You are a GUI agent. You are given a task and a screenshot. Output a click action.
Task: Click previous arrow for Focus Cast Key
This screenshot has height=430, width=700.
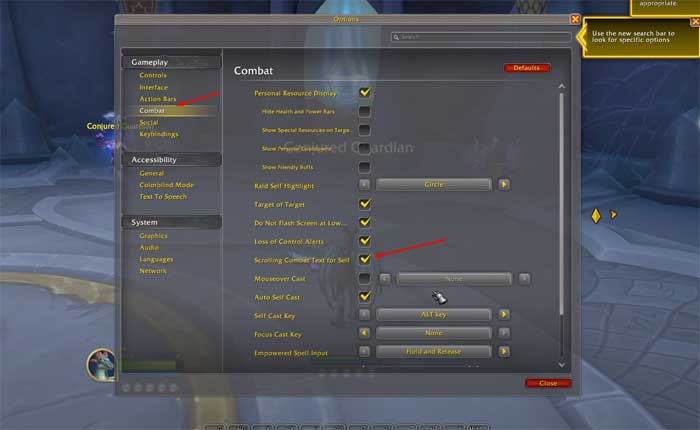tap(364, 333)
